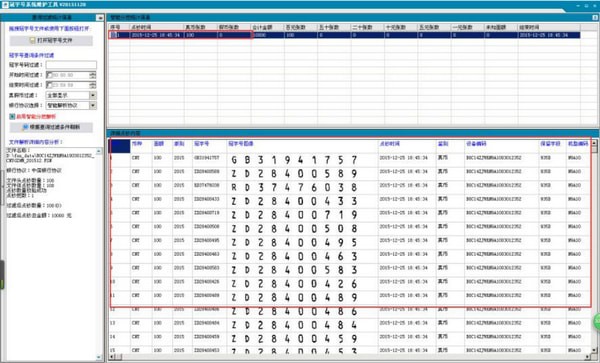Click scroll down arrow of file analysis box
This screenshot has height=363, width=600.
tap(99, 357)
